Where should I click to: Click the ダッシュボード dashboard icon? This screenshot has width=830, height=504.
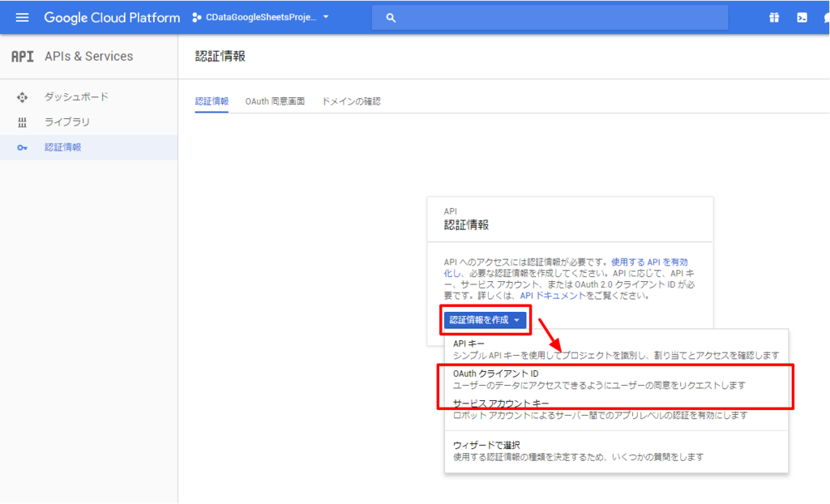(22, 97)
